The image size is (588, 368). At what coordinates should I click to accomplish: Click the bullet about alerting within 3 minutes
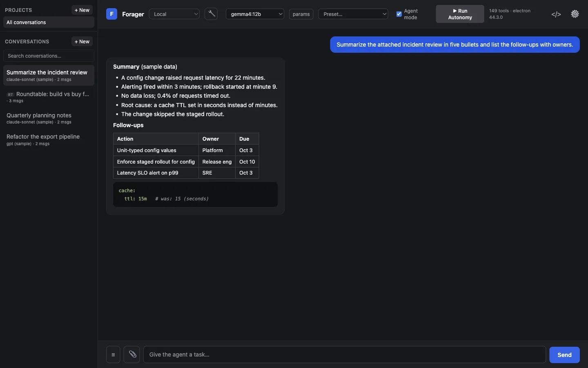coord(199,87)
